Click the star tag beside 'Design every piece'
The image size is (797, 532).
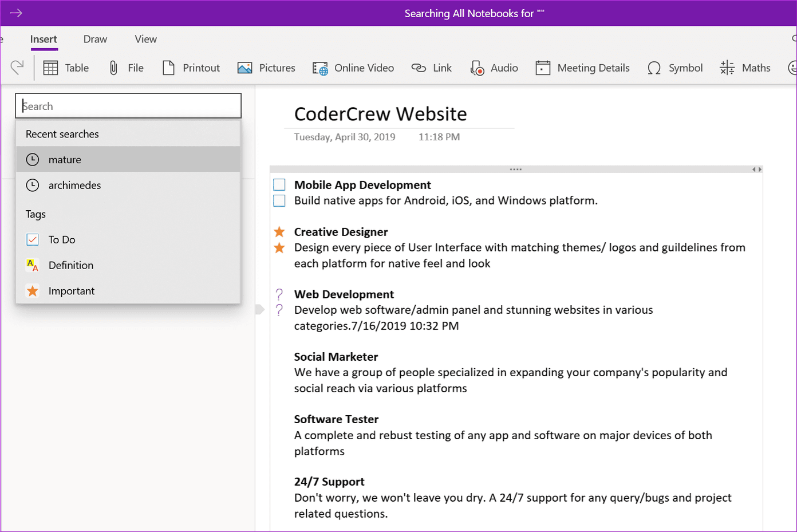279,248
